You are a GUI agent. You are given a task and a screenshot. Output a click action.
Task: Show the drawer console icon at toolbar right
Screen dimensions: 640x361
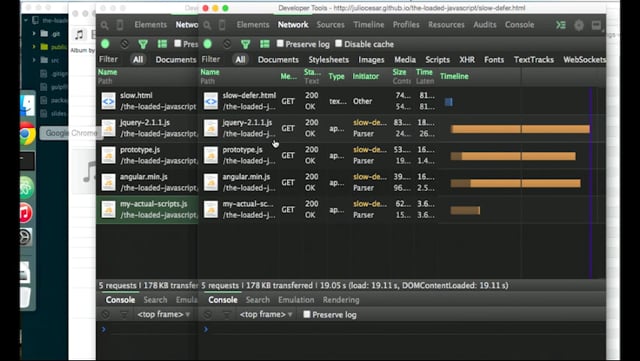click(x=561, y=25)
